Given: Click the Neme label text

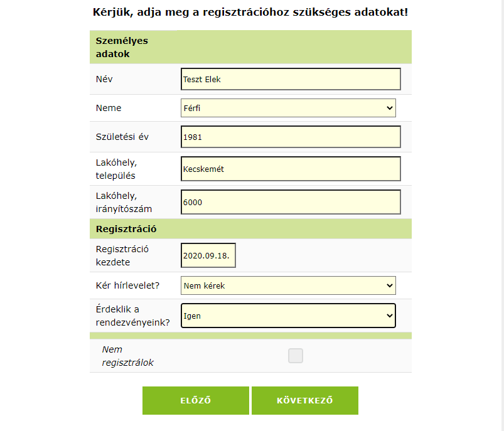Looking at the screenshot, I should pyautogui.click(x=109, y=108).
